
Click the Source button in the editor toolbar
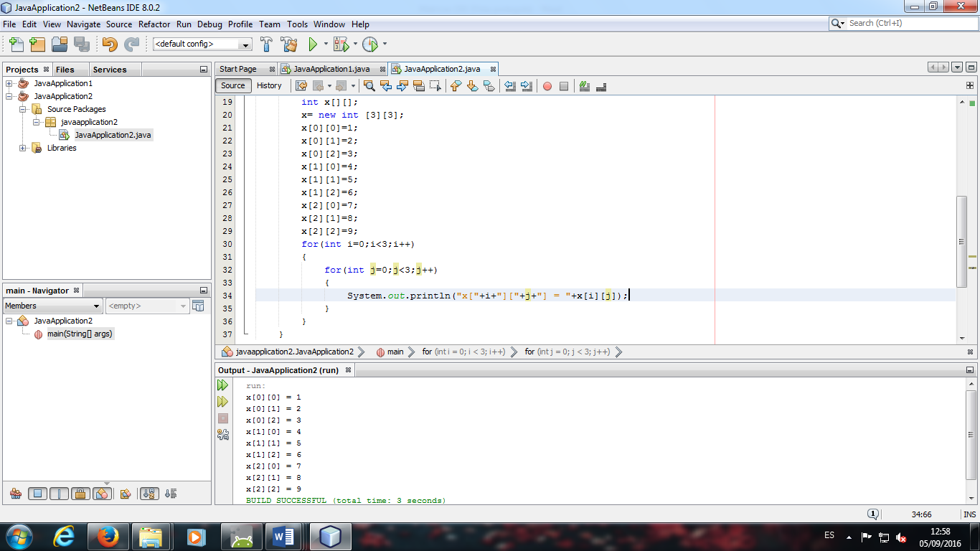232,85
